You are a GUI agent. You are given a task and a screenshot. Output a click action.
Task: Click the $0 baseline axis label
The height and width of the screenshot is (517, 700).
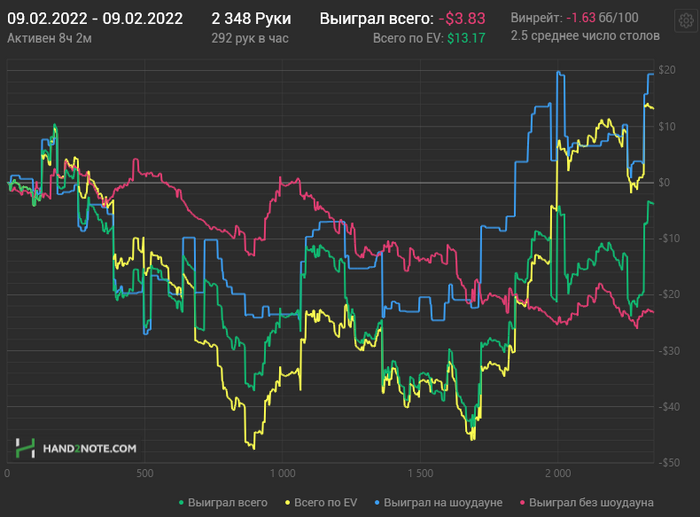click(x=664, y=182)
